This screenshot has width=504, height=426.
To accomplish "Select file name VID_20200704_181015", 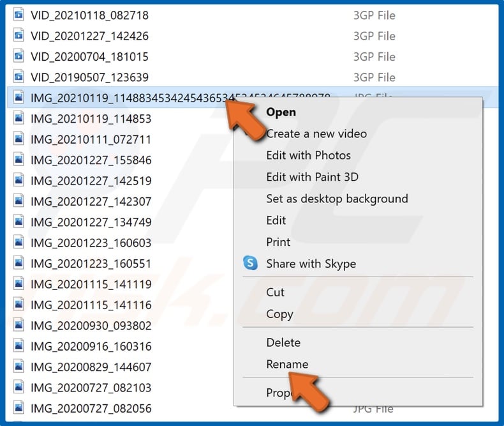I will click(90, 57).
